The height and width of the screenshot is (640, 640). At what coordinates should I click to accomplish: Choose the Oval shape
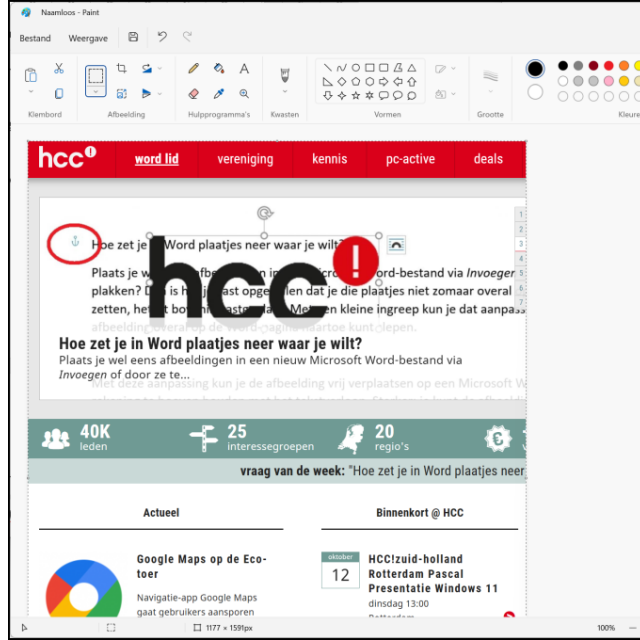[x=356, y=68]
